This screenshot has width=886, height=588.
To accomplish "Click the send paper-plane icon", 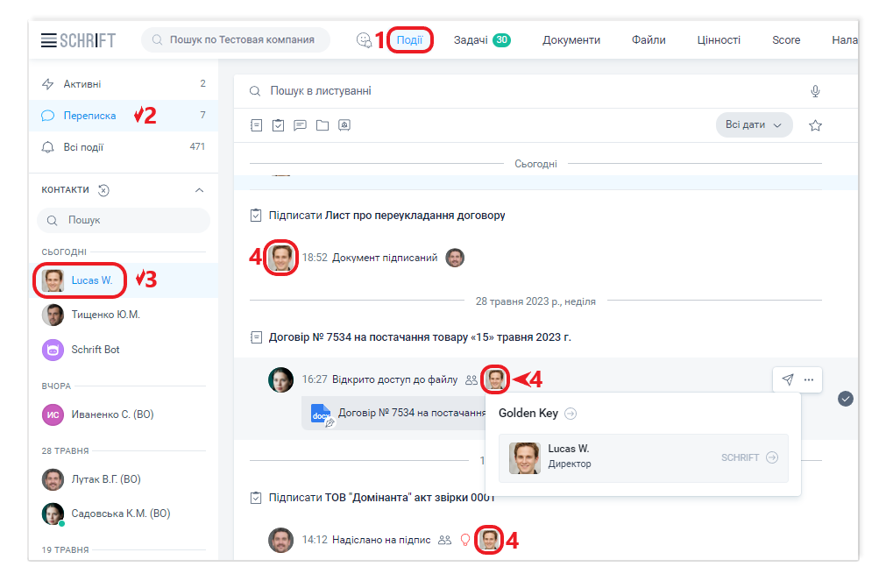I will (x=787, y=379).
